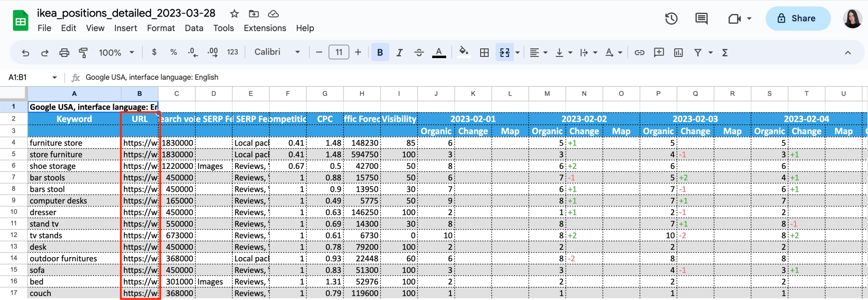Toggle italic formatting
The width and height of the screenshot is (868, 300).
(x=399, y=53)
